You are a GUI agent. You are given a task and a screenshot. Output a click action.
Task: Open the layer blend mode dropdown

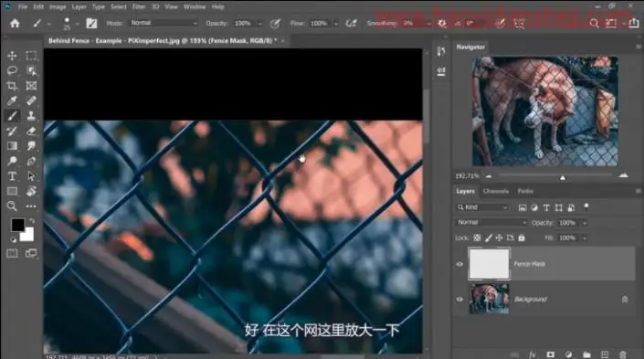click(491, 222)
